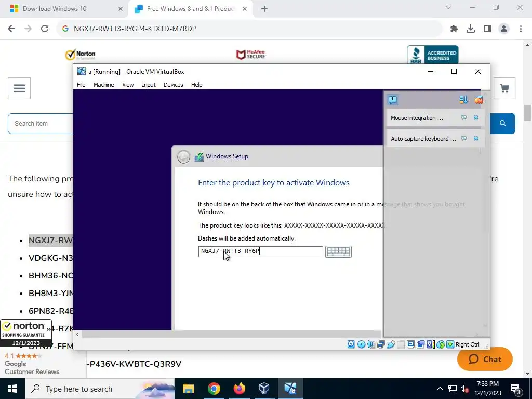Click the webpage vertical scrollbar thumb
532x399 pixels.
tap(528, 113)
